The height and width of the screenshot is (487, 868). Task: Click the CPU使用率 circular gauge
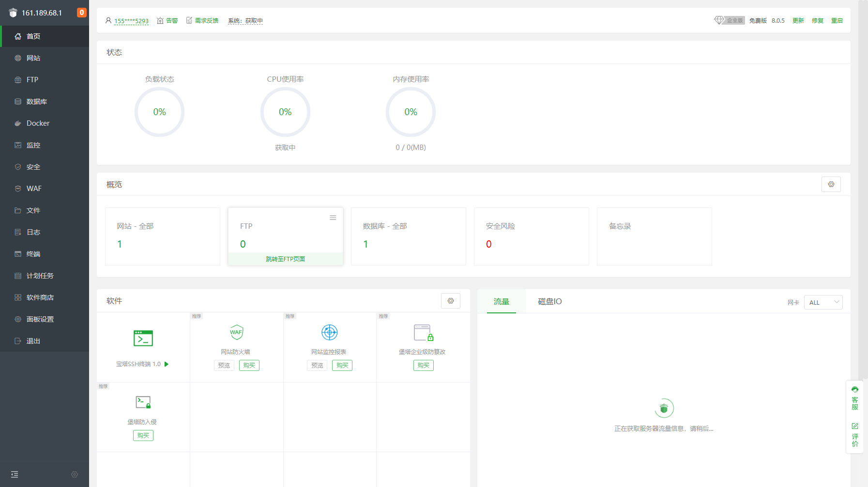[285, 112]
